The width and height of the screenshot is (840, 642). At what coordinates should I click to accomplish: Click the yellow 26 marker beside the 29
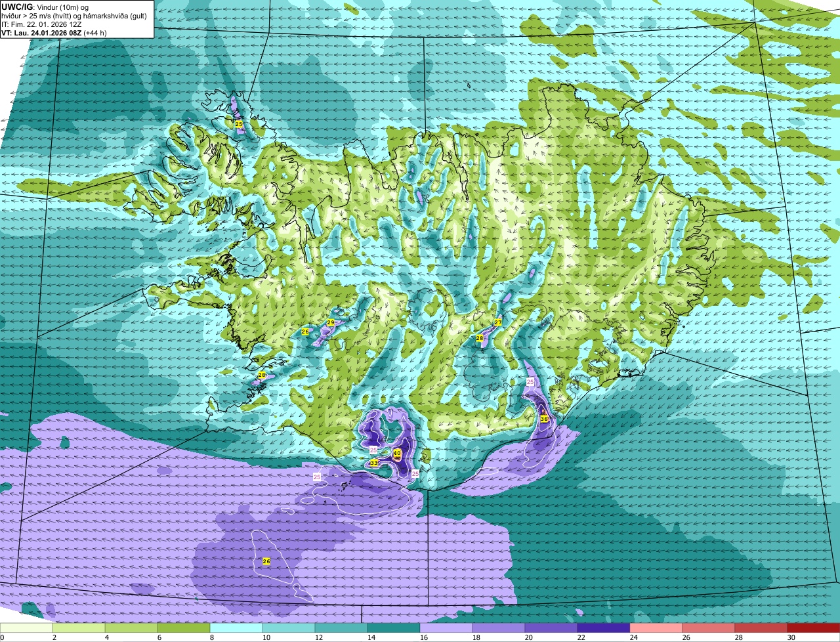click(305, 332)
